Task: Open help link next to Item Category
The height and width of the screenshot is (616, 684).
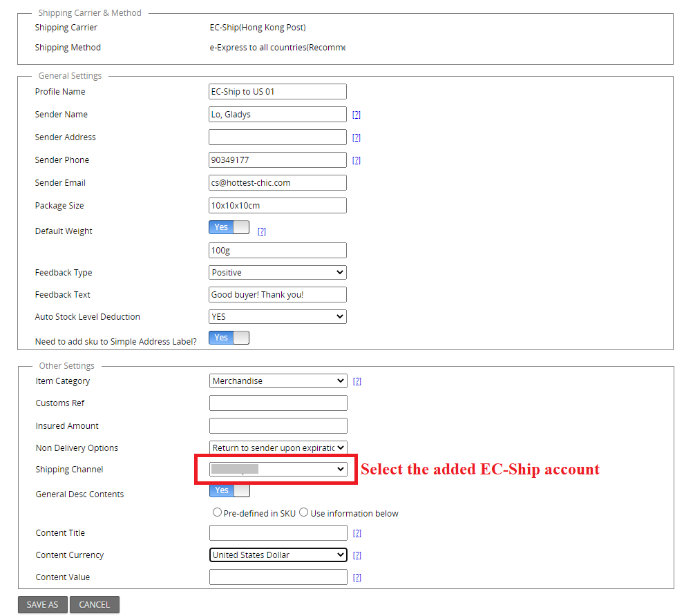Action: pos(357,381)
